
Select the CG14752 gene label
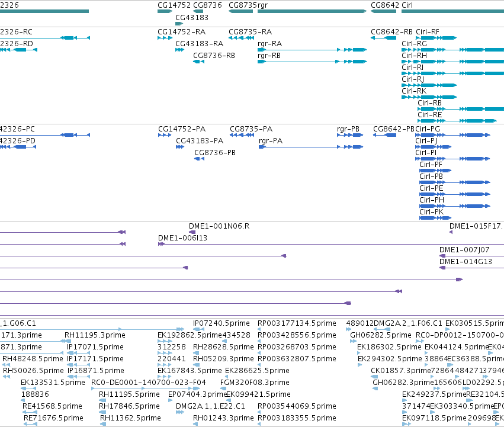pyautogui.click(x=174, y=5)
